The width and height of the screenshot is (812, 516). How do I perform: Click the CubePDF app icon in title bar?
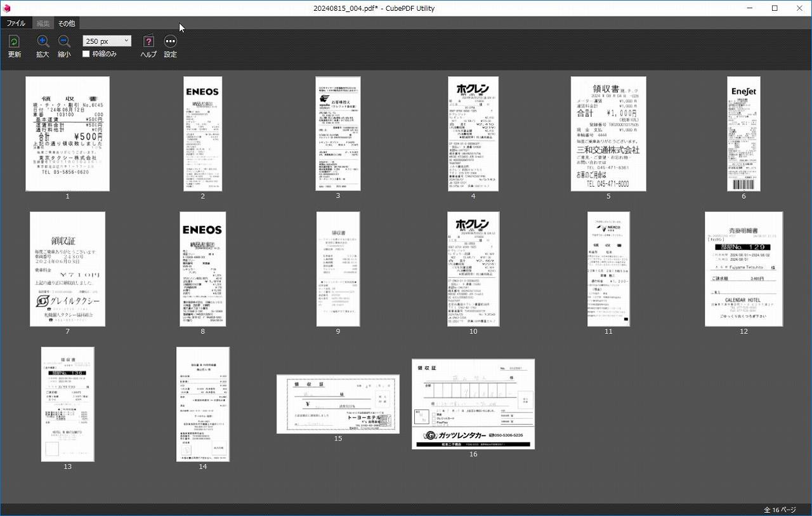pyautogui.click(x=7, y=8)
